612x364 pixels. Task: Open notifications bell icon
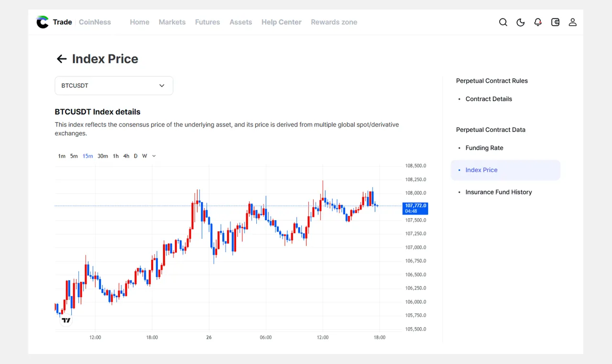click(538, 22)
